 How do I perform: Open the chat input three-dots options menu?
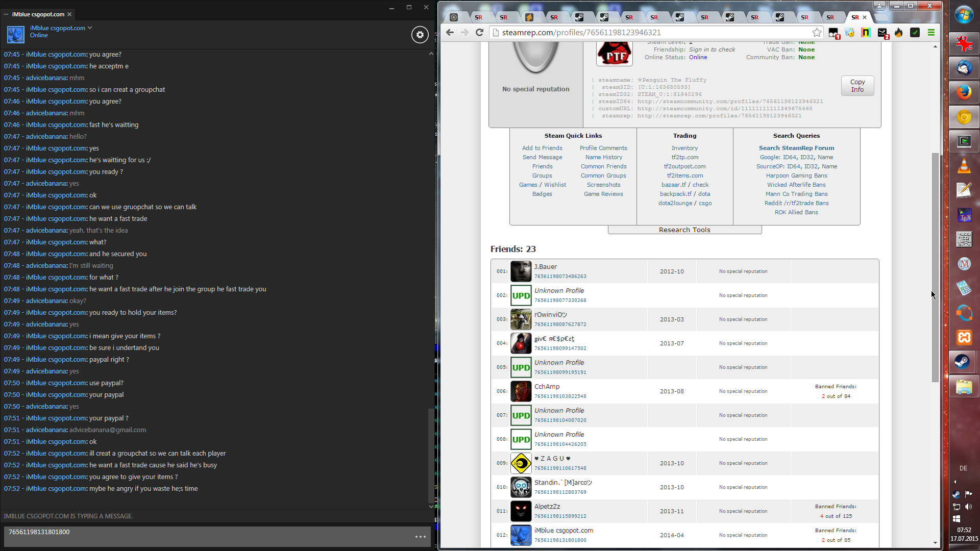(420, 536)
